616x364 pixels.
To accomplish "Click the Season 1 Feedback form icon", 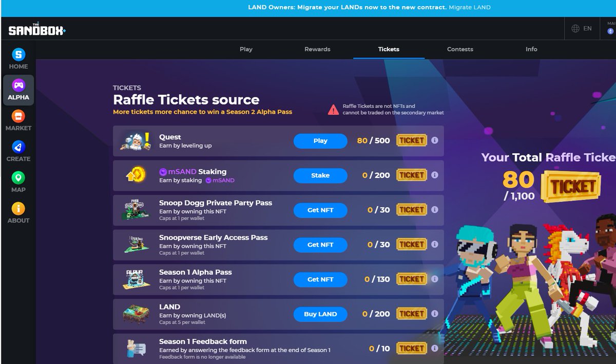I will pos(136,349).
